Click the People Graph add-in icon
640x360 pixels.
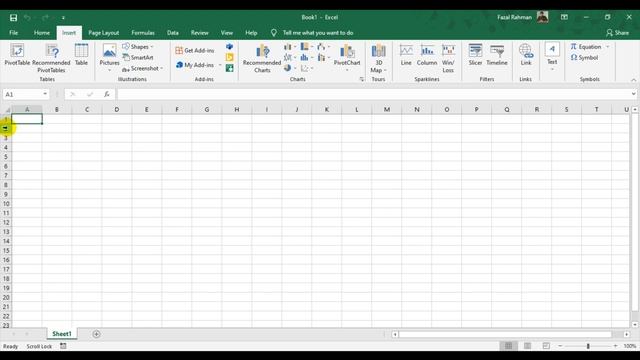pos(230,68)
